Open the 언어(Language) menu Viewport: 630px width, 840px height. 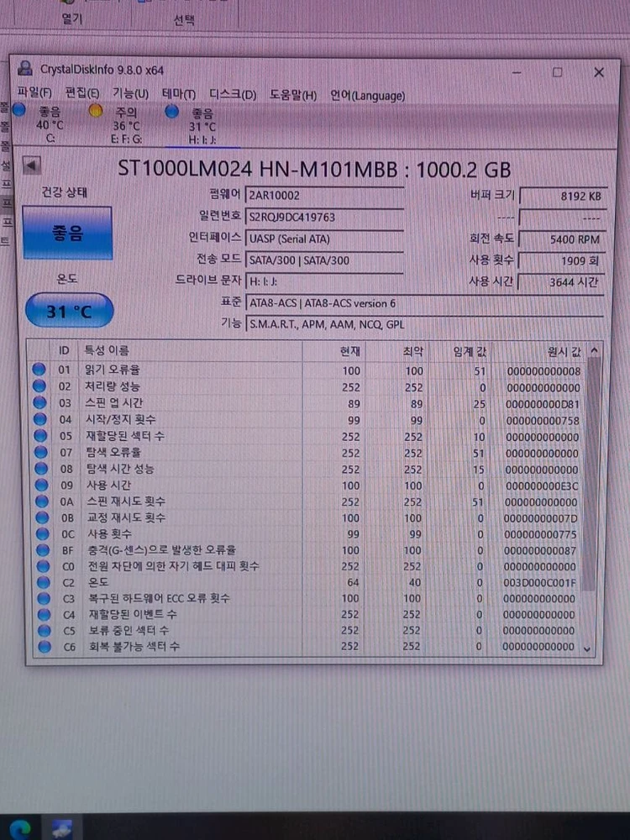368,96
